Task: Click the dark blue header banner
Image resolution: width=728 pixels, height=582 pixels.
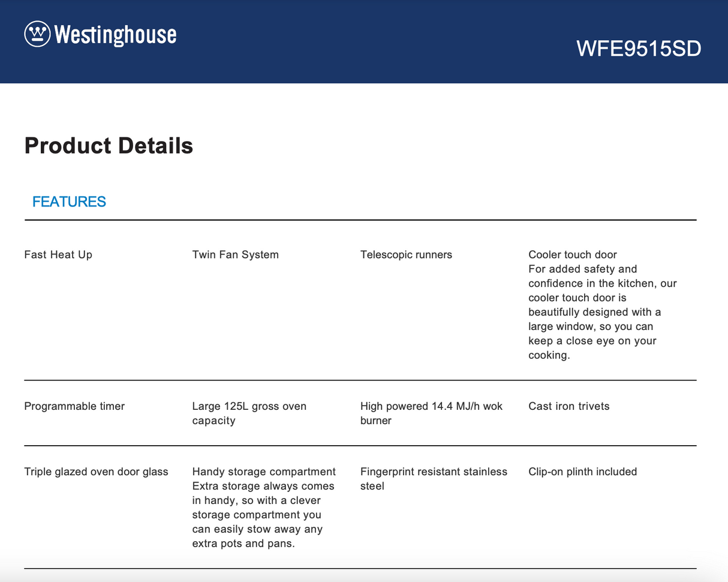Action: [x=364, y=41]
